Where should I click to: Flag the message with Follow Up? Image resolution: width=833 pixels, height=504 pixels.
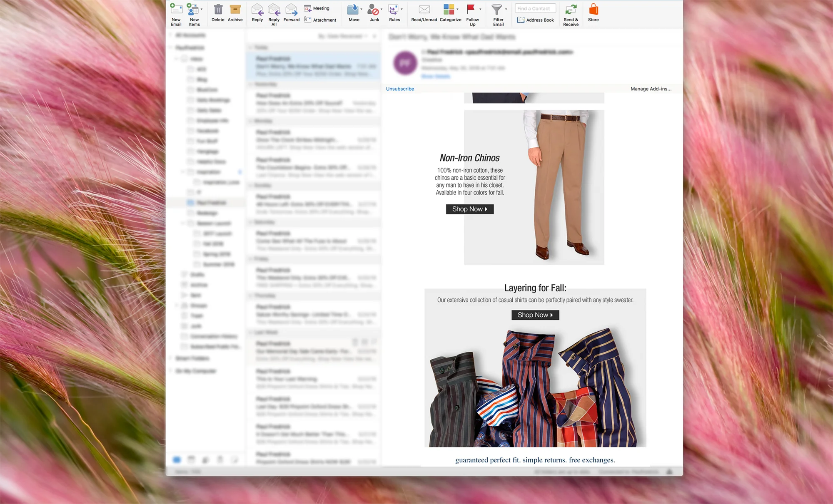472,15
